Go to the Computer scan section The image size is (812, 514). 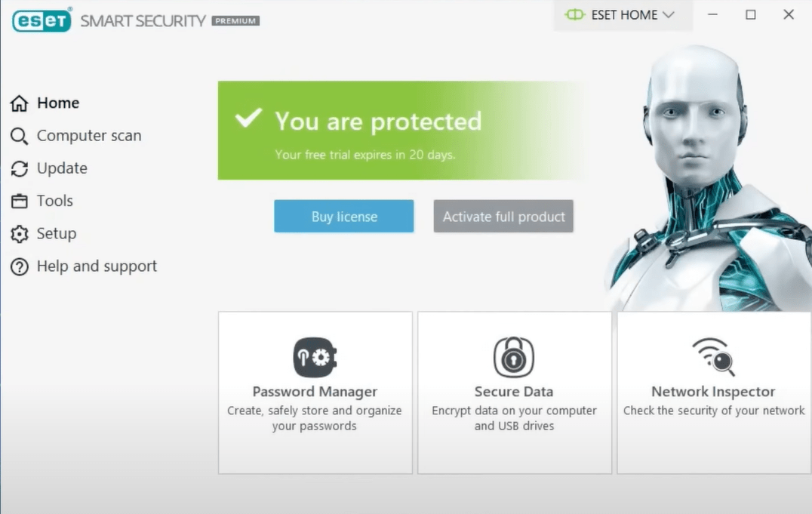click(x=89, y=136)
